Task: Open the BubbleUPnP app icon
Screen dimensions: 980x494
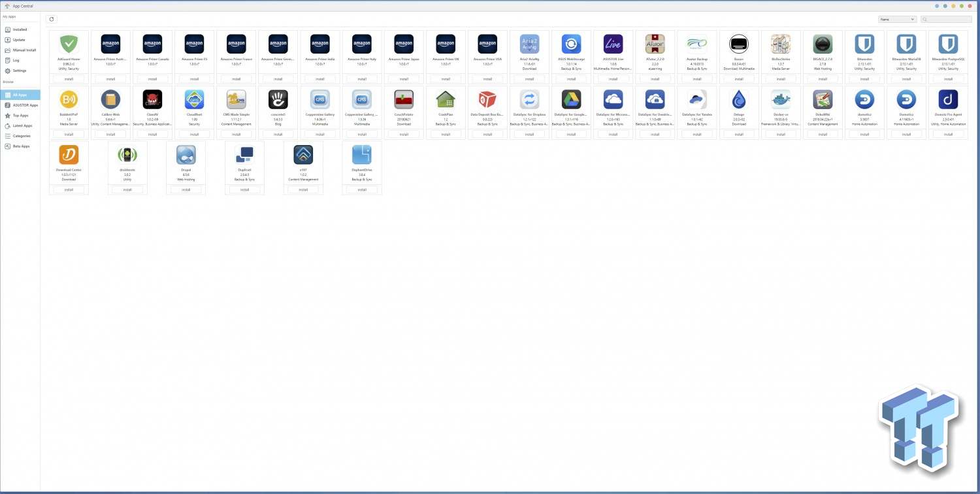Action: [69, 99]
